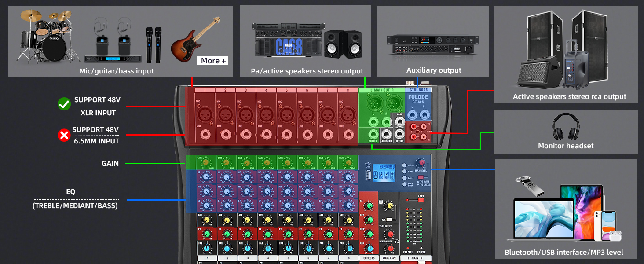Screen dimensions: 644x264
Task: Click the play/pause ENTER button
Action: (x=404, y=184)
